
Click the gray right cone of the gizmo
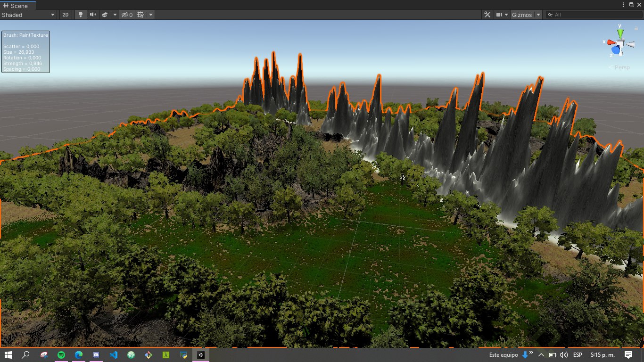(x=631, y=44)
